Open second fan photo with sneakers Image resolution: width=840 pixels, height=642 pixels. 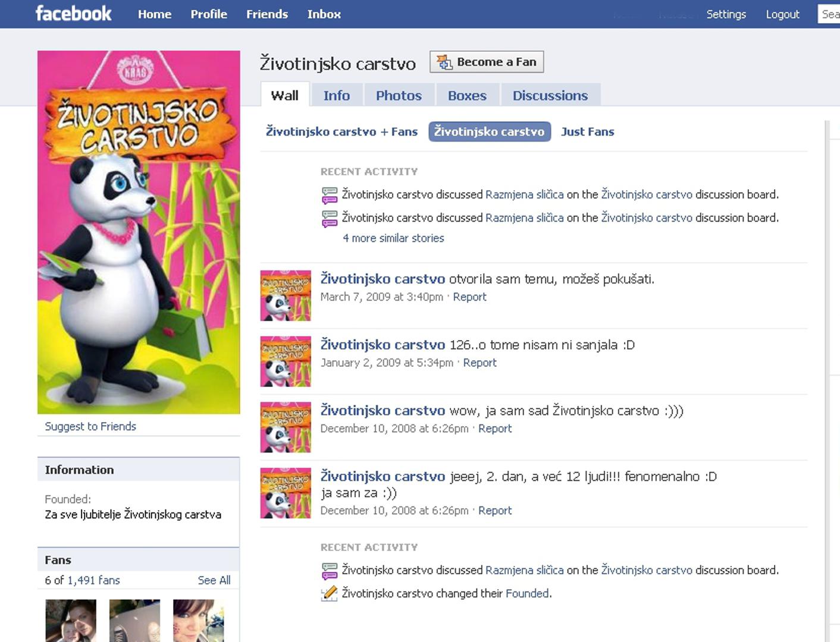tap(135, 621)
